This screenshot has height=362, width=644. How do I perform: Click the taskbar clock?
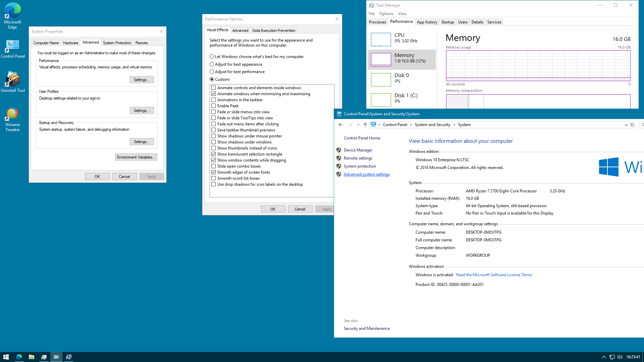point(633,357)
